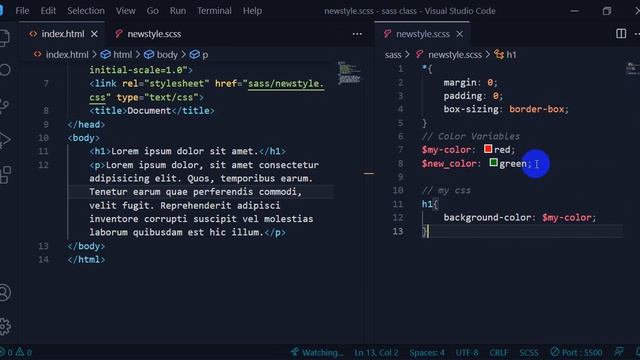Image resolution: width=640 pixels, height=360 pixels.
Task: Click p in the left breadcrumb
Action: point(205,55)
